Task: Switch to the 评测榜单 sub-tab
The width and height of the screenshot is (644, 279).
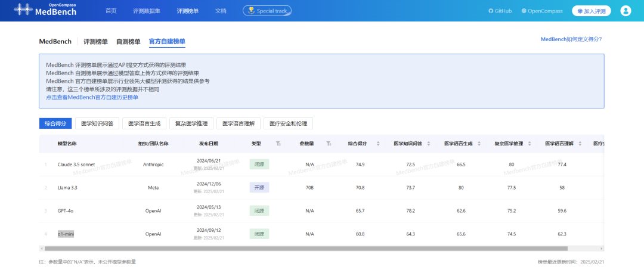Action: point(95,42)
